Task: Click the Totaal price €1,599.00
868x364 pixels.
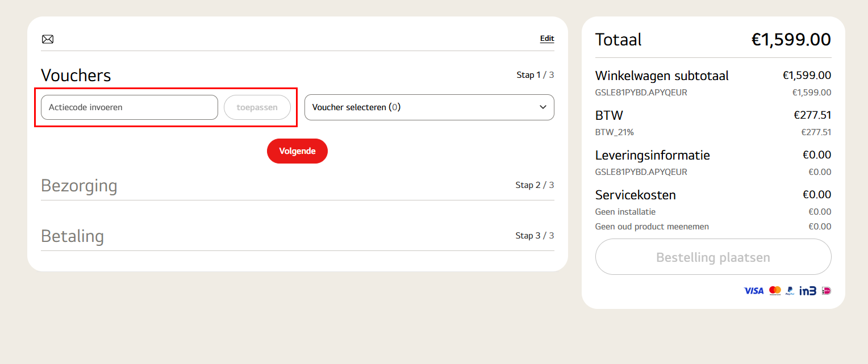Action: click(791, 40)
